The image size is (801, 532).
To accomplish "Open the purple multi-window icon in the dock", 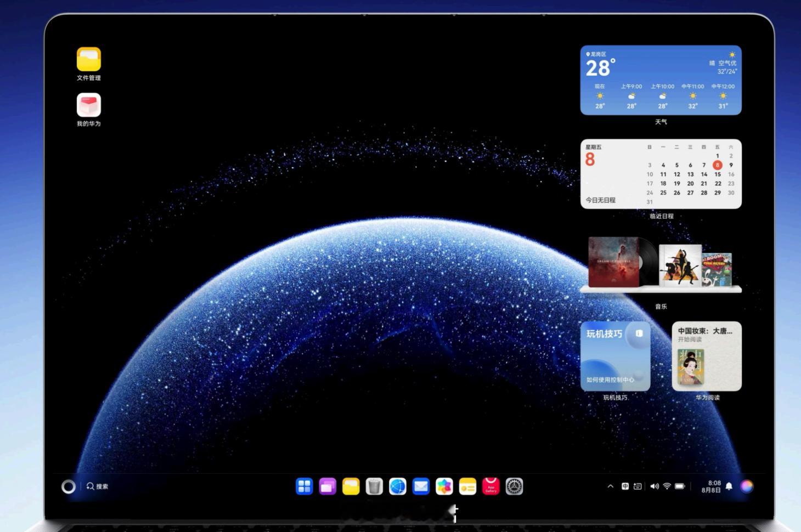I will click(x=328, y=486).
